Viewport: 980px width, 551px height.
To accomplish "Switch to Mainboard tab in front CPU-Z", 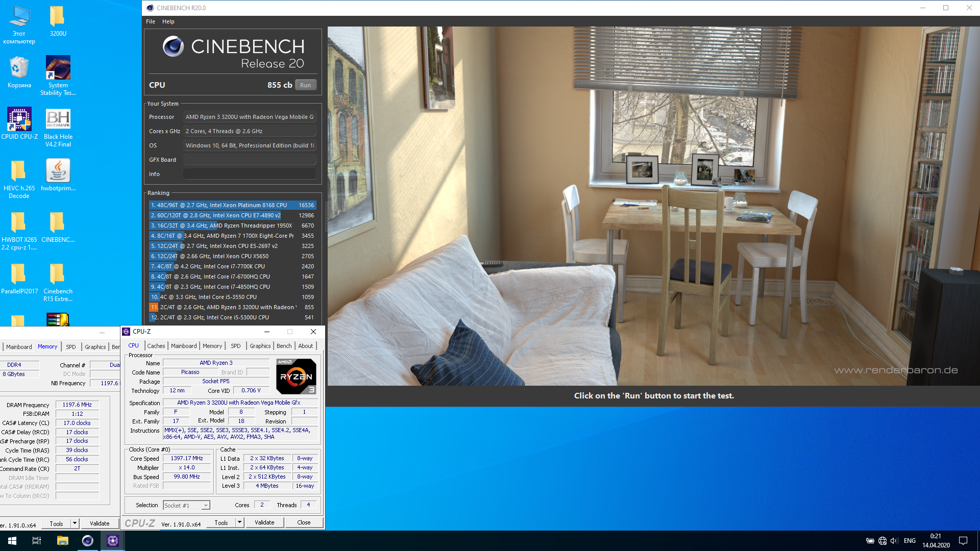I will click(x=184, y=346).
